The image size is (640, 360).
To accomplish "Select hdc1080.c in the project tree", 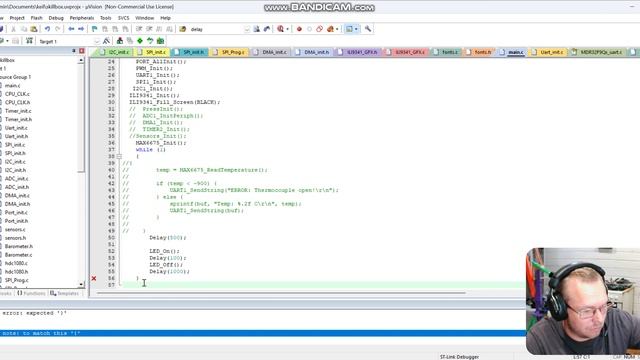I will (x=16, y=263).
